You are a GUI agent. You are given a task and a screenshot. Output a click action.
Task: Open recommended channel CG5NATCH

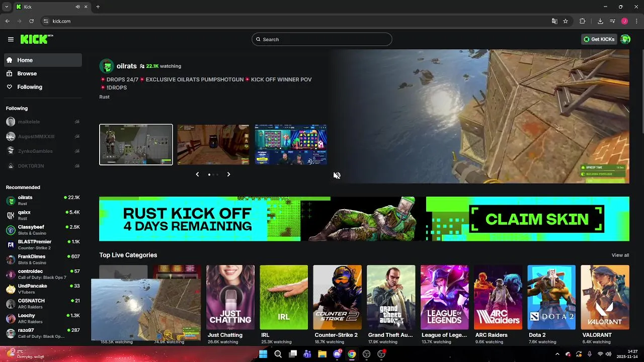point(43,304)
